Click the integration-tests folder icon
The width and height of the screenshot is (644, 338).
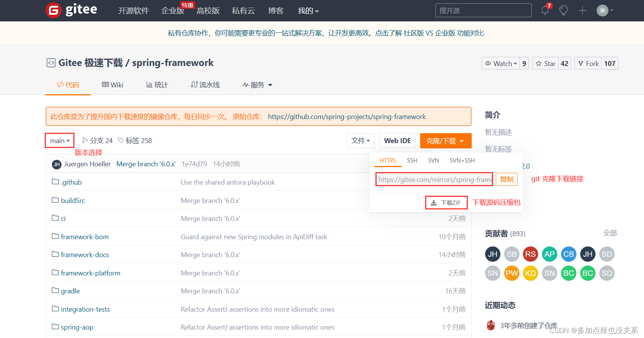[x=55, y=309]
